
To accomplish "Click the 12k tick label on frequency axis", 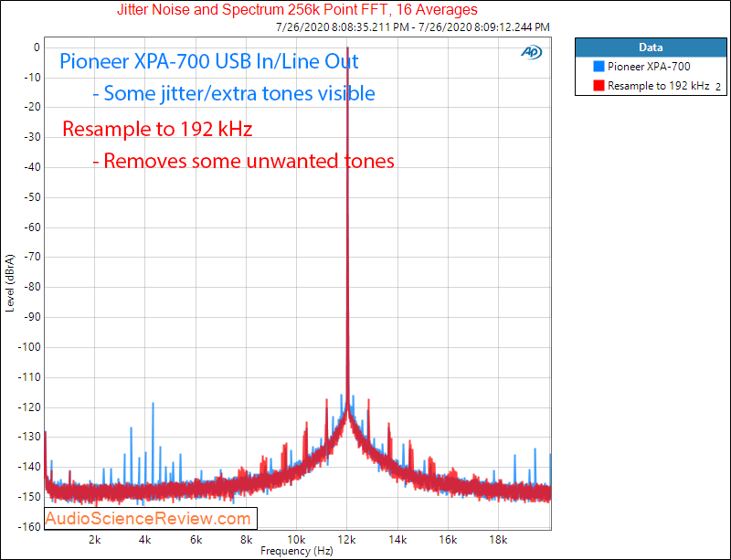I will (346, 540).
